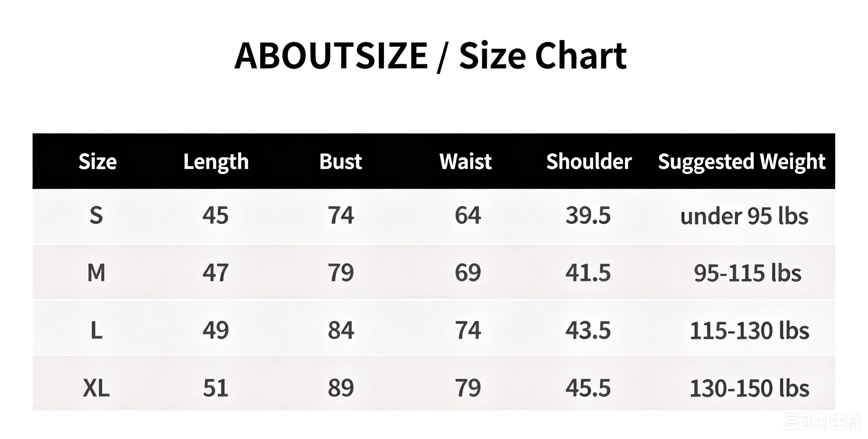
Task: Select the 84 bust value
Action: (x=341, y=330)
